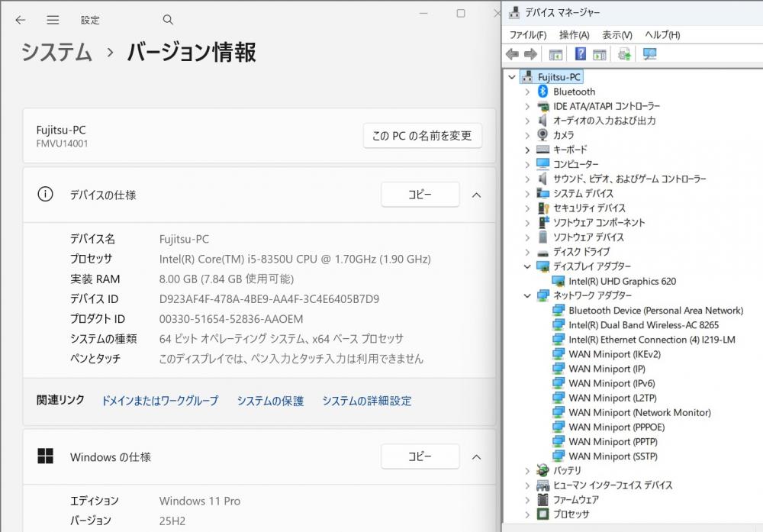Select Bluetooth Device (Personal Area Network)
This screenshot has width=763, height=532.
pyautogui.click(x=655, y=310)
